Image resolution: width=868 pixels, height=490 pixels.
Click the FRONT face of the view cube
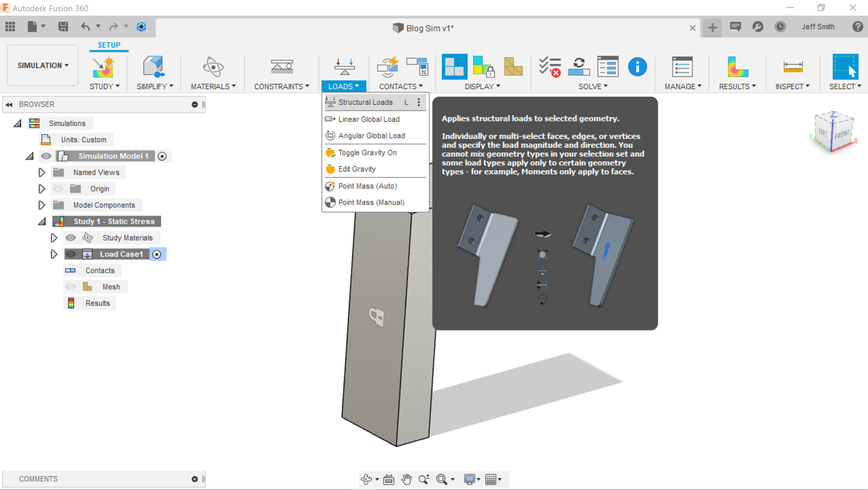(x=842, y=135)
